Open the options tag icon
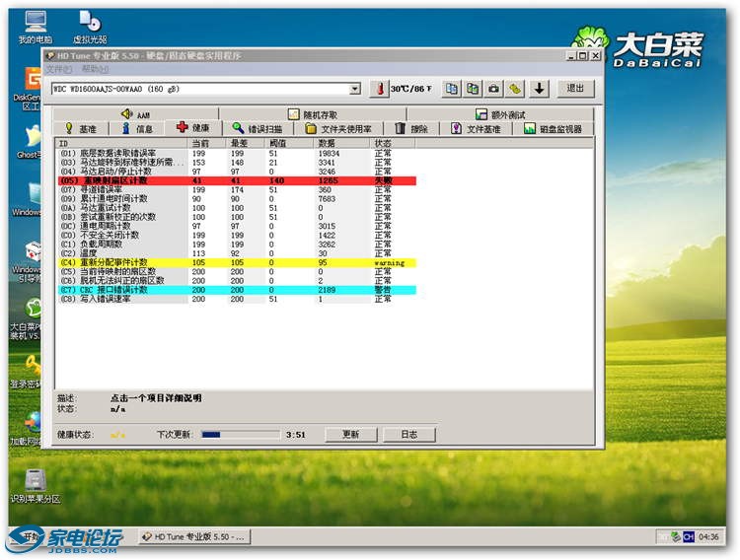This screenshot has height=560, width=740. pyautogui.click(x=515, y=88)
